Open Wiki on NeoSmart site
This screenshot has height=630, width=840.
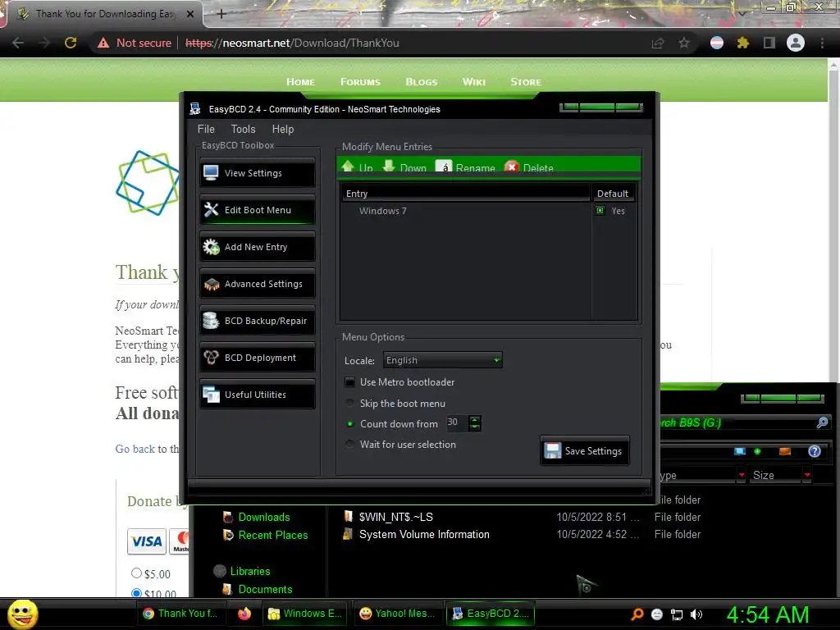(473, 82)
